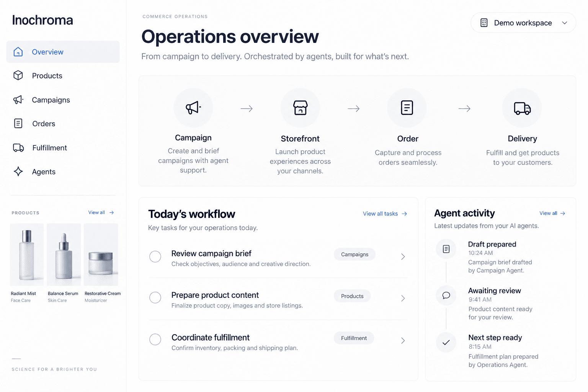
Task: Click the building icon beside Demo workspace
Action: [x=484, y=23]
